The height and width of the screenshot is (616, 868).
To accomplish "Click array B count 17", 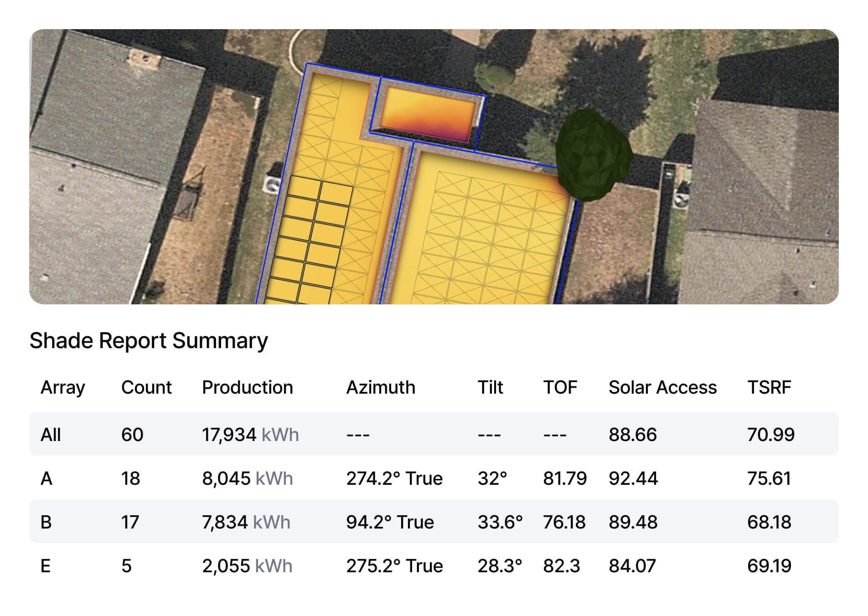I will (x=130, y=522).
